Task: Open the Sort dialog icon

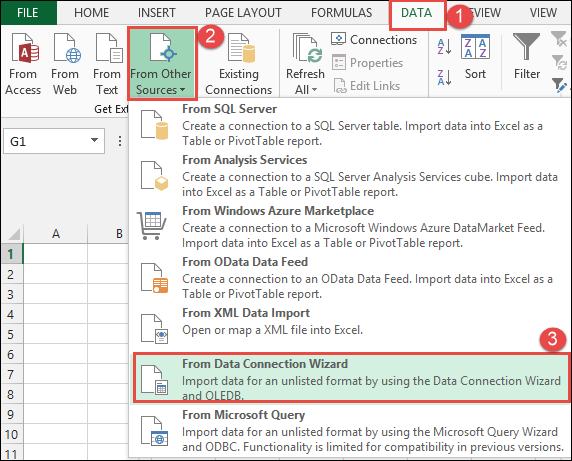Action: tap(475, 47)
